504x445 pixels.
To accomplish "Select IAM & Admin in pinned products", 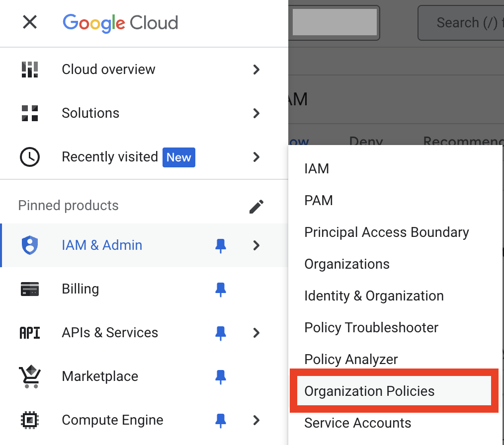I will [x=144, y=245].
